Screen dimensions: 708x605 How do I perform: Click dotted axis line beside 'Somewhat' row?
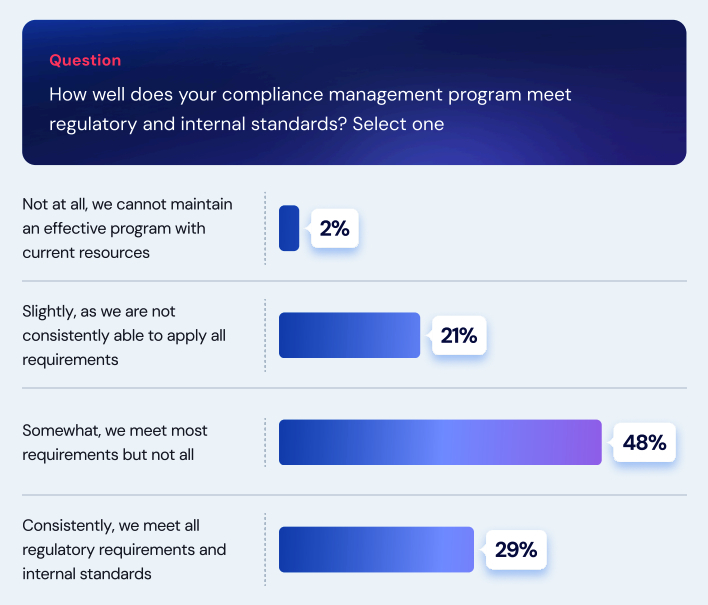(x=265, y=442)
